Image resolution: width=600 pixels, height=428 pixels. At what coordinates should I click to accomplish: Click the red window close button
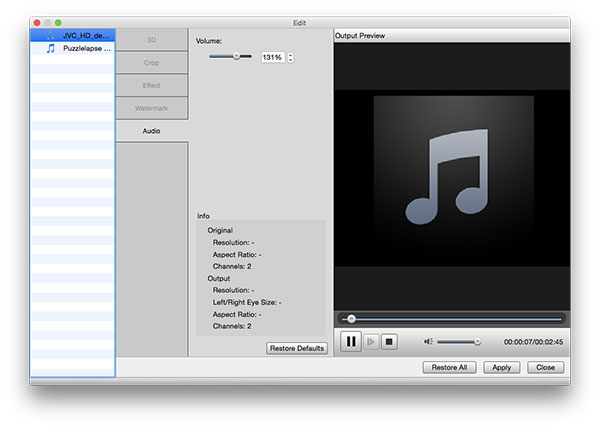37,23
